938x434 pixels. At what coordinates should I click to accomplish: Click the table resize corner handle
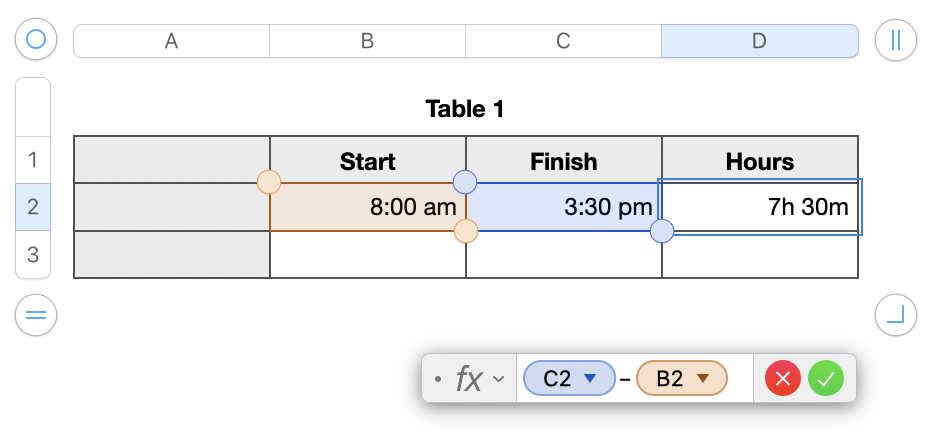click(895, 316)
